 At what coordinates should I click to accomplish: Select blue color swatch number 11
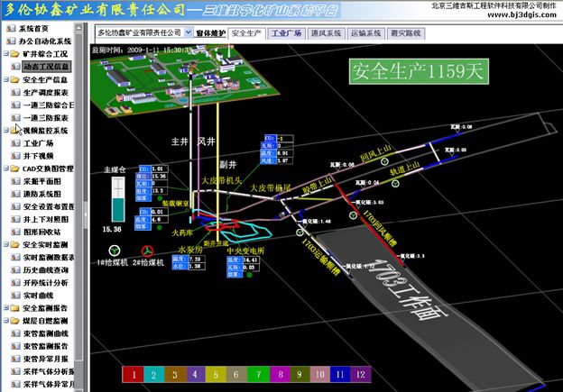[339, 374]
